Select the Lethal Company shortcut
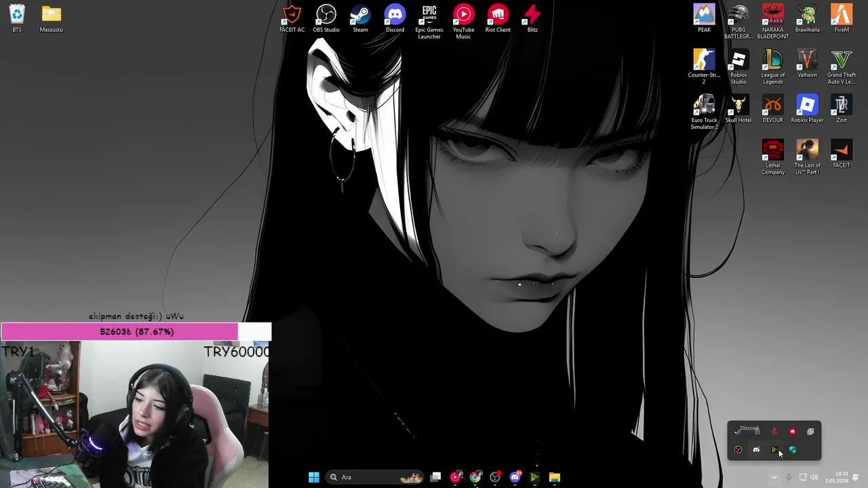The height and width of the screenshot is (488, 868). 773,157
